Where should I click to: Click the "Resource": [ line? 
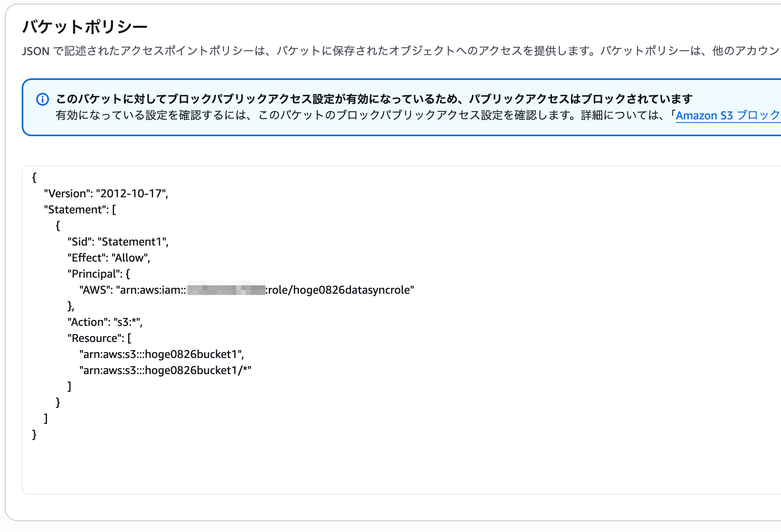tap(100, 338)
